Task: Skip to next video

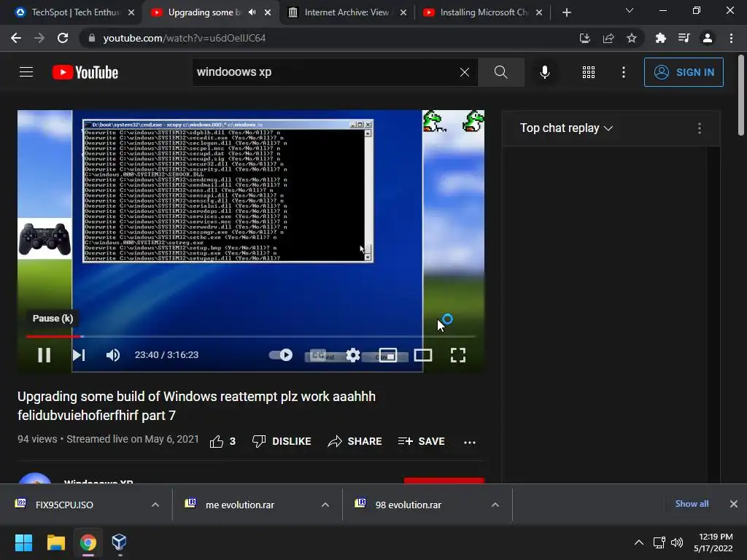Action: (x=79, y=355)
